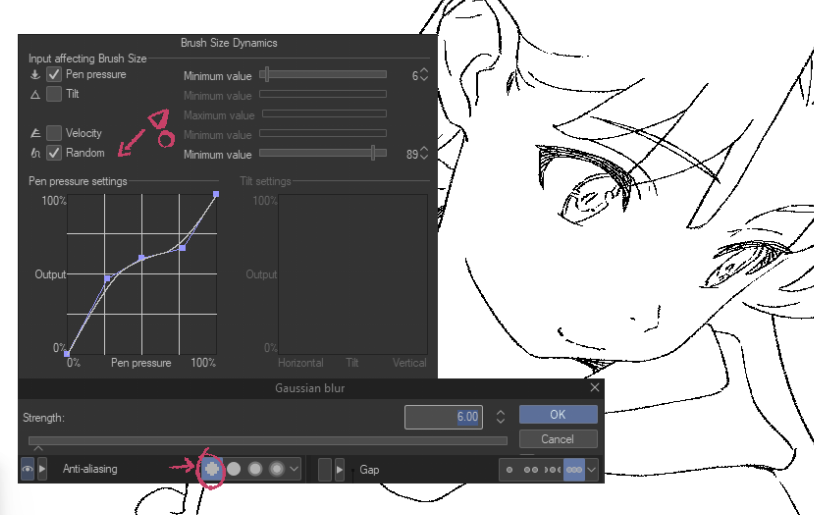Click the 'Gap' label
The width and height of the screenshot is (814, 515).
coord(369,470)
